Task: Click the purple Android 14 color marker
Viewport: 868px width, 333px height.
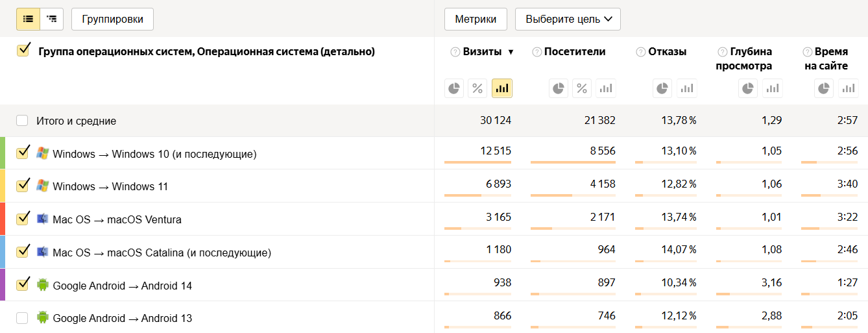Action: [3, 285]
